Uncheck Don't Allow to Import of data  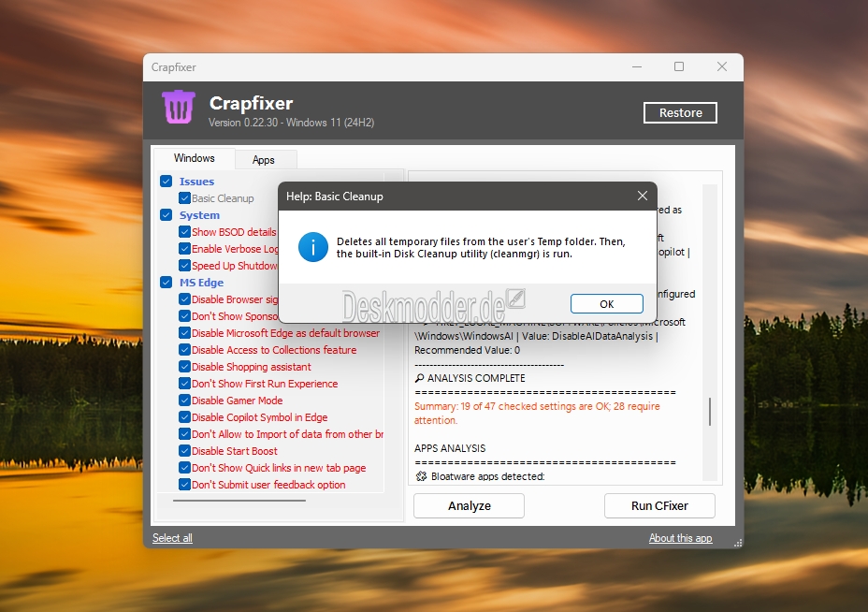coord(185,434)
